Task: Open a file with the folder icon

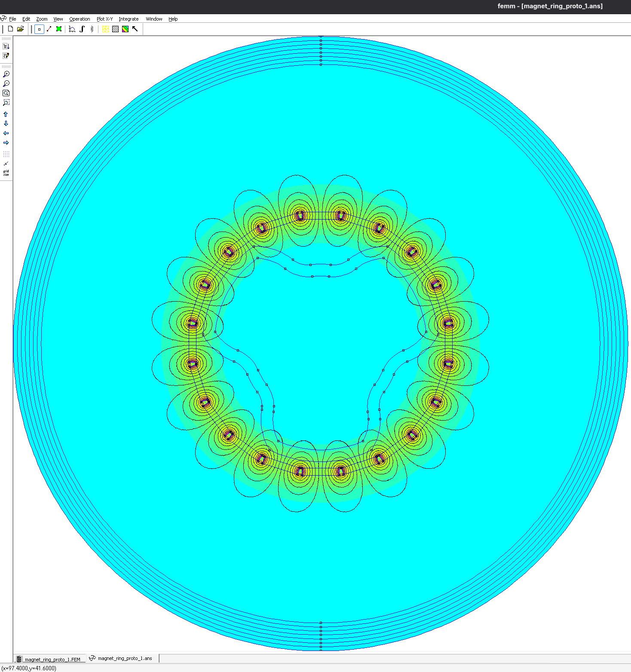Action: point(20,29)
